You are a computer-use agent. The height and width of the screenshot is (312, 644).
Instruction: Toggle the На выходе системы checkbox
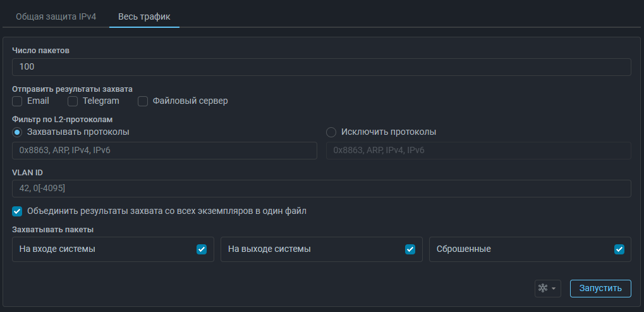[x=410, y=249]
